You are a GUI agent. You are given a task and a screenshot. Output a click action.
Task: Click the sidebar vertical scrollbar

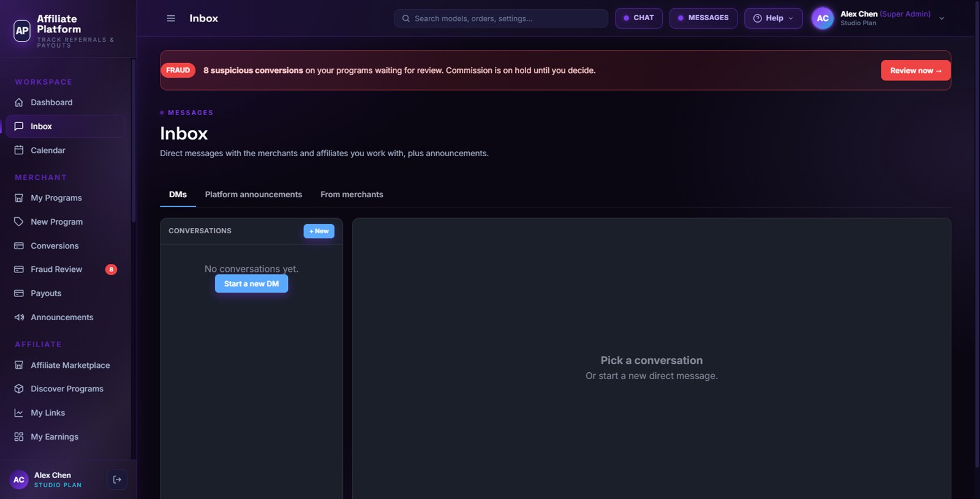[x=134, y=141]
